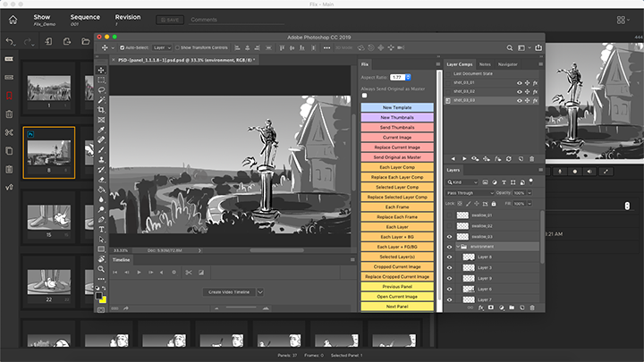This screenshot has height=362, width=644.
Task: Select the Lasso tool
Action: tap(101, 88)
